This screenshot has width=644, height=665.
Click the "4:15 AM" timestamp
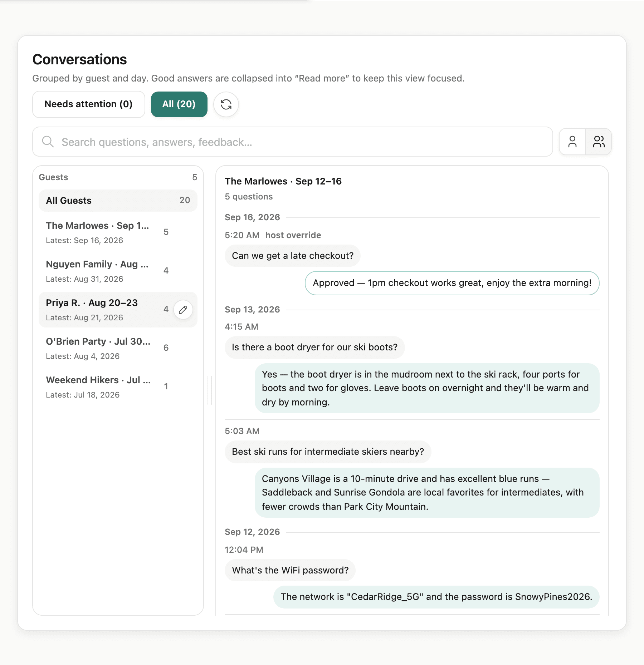[241, 327]
